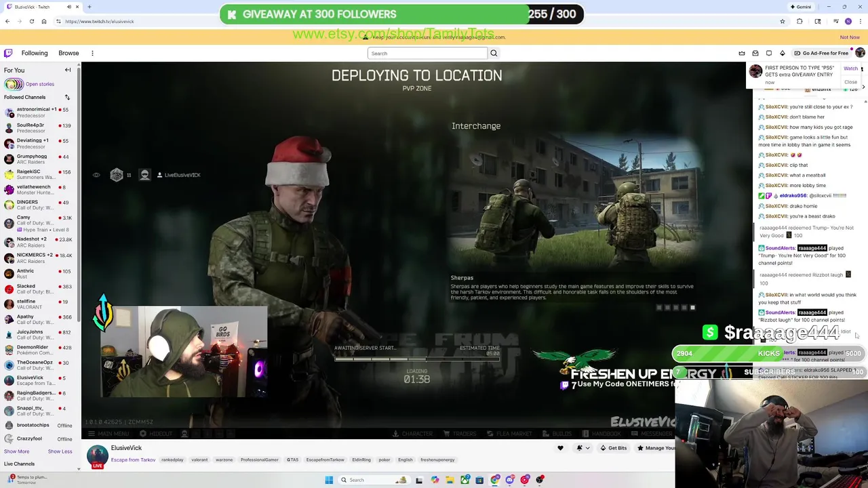The width and height of the screenshot is (868, 488).
Task: Select the English language tag
Action: 405,460
